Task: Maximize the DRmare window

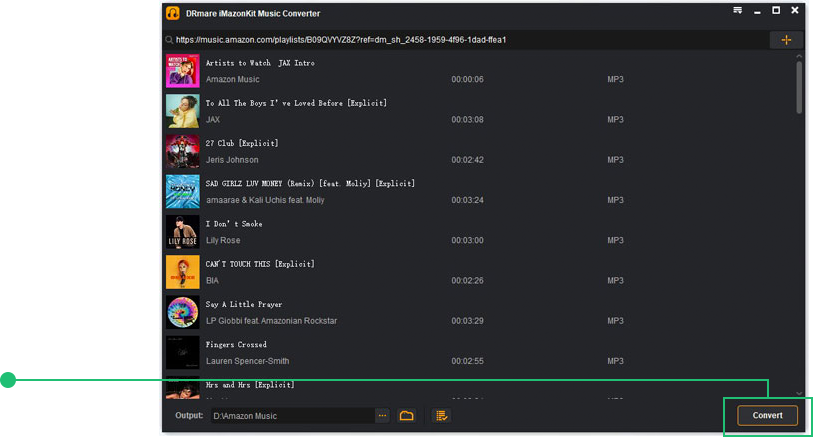Action: 776,10
